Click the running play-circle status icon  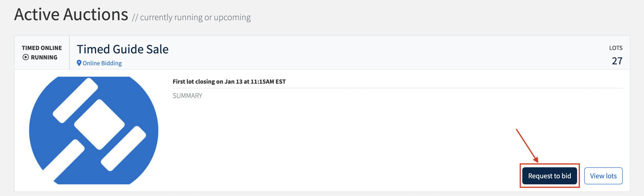click(26, 57)
